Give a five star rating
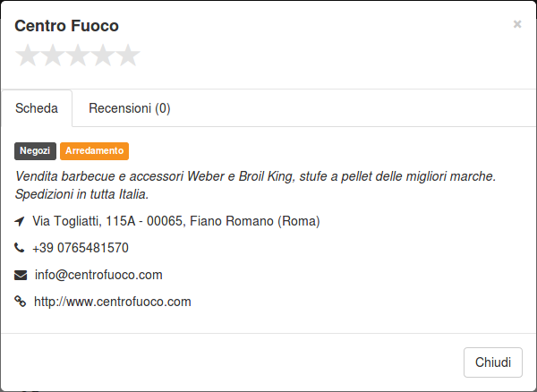 pyautogui.click(x=128, y=55)
